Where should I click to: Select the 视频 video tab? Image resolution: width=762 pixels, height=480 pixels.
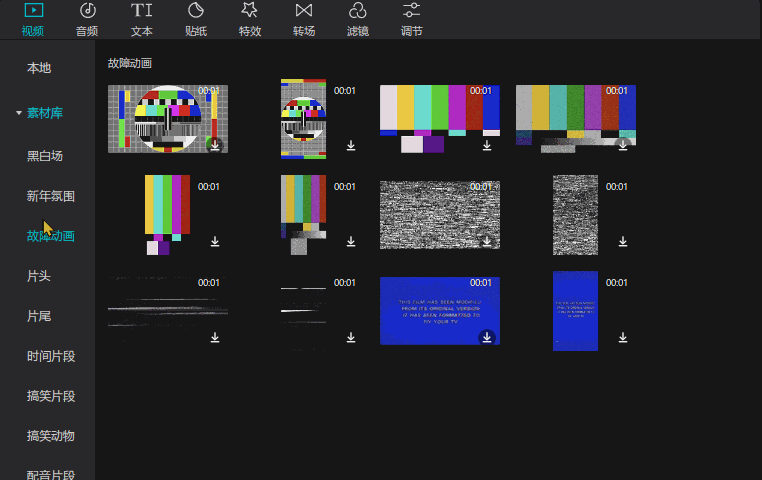pos(33,19)
